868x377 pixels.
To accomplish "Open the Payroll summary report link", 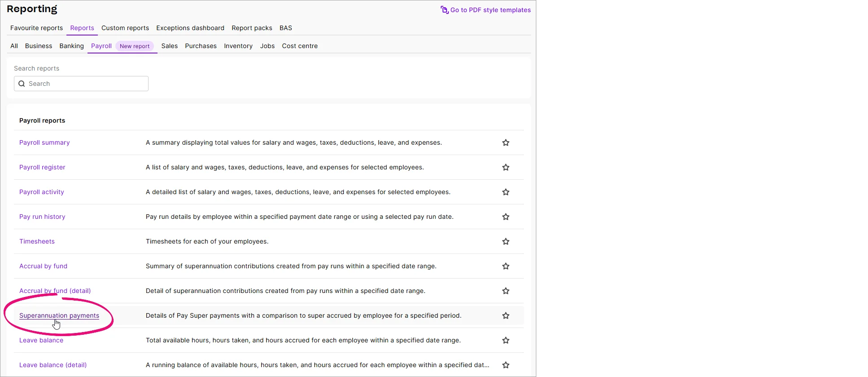I will pyautogui.click(x=44, y=142).
